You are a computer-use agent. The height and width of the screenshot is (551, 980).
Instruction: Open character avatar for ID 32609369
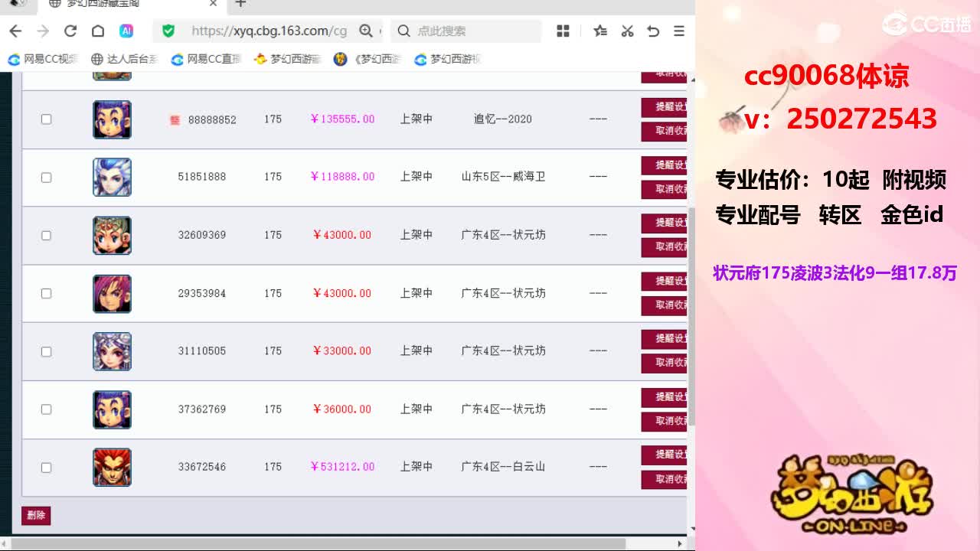tap(112, 236)
